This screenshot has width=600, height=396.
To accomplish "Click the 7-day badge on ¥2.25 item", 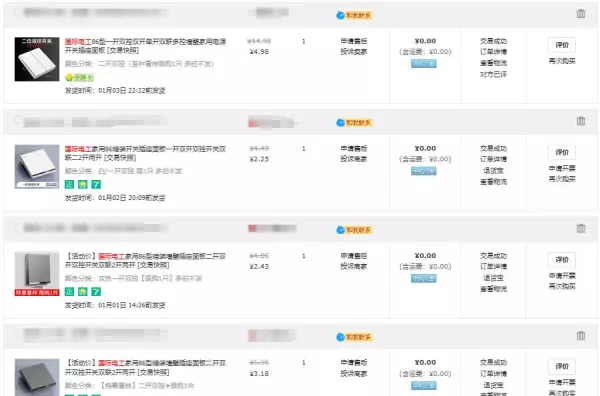I will pyautogui.click(x=96, y=184).
